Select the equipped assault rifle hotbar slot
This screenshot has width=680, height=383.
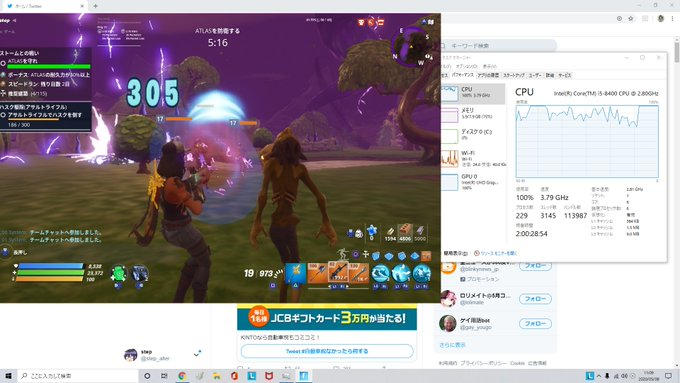click(338, 272)
